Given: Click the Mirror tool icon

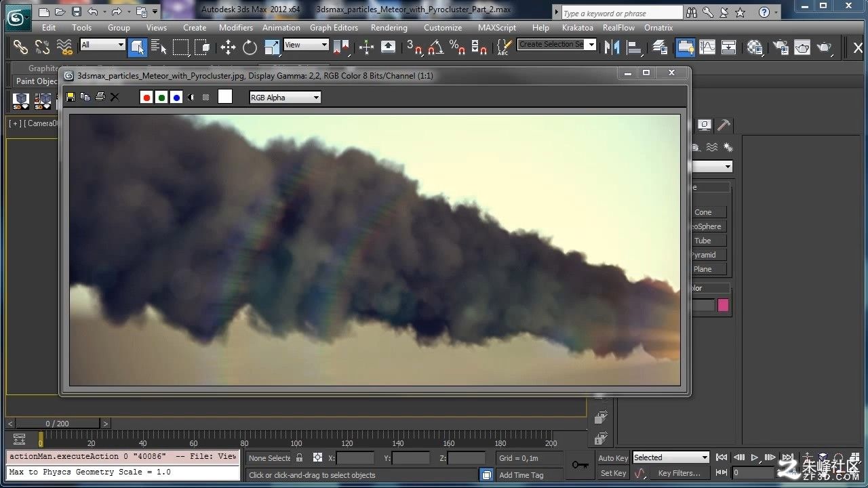Looking at the screenshot, I should coord(612,47).
